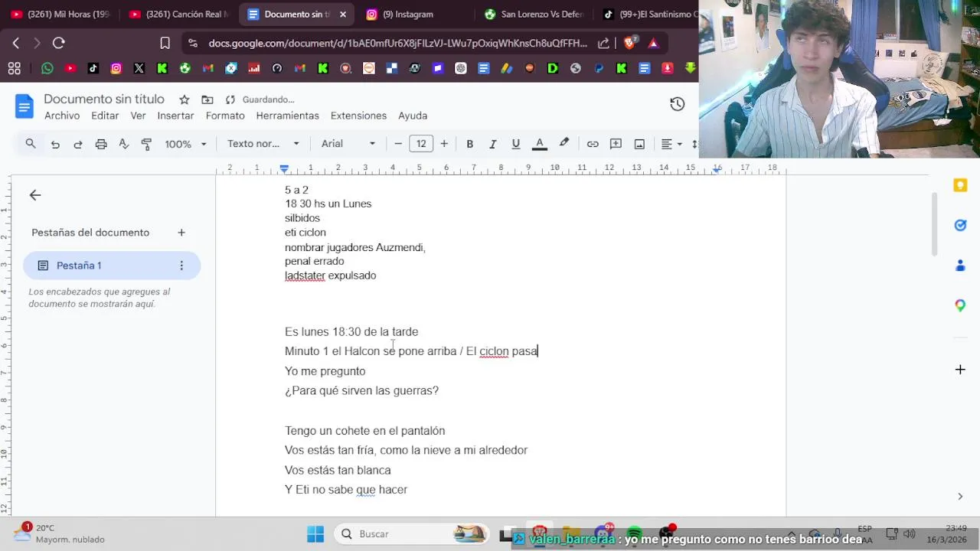980x551 pixels.
Task: Open Brave Shields icon
Action: pyautogui.click(x=629, y=44)
